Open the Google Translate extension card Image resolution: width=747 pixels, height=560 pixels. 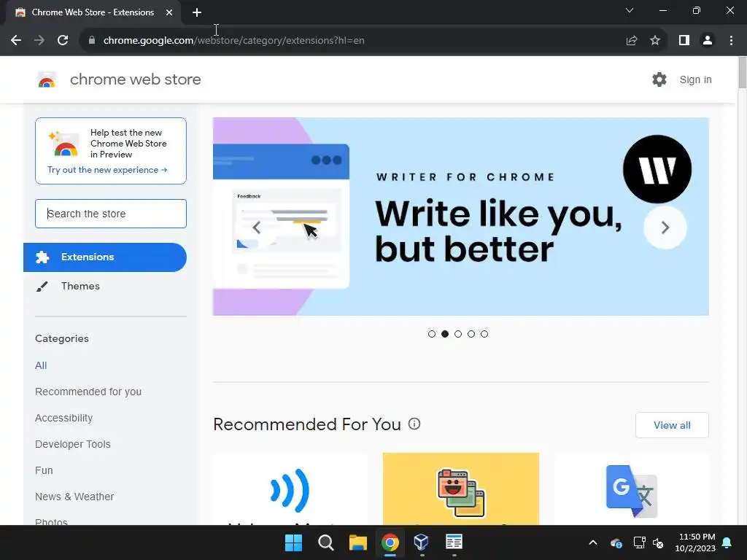[x=631, y=489]
